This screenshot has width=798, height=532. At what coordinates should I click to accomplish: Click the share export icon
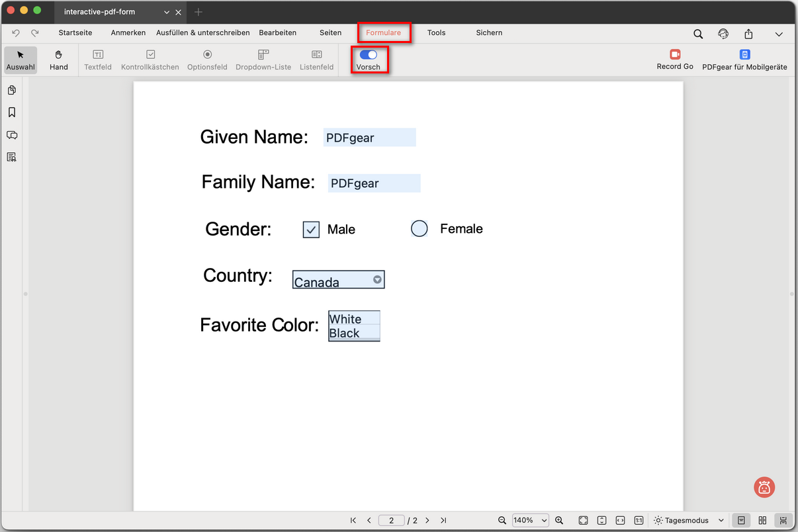[748, 34]
